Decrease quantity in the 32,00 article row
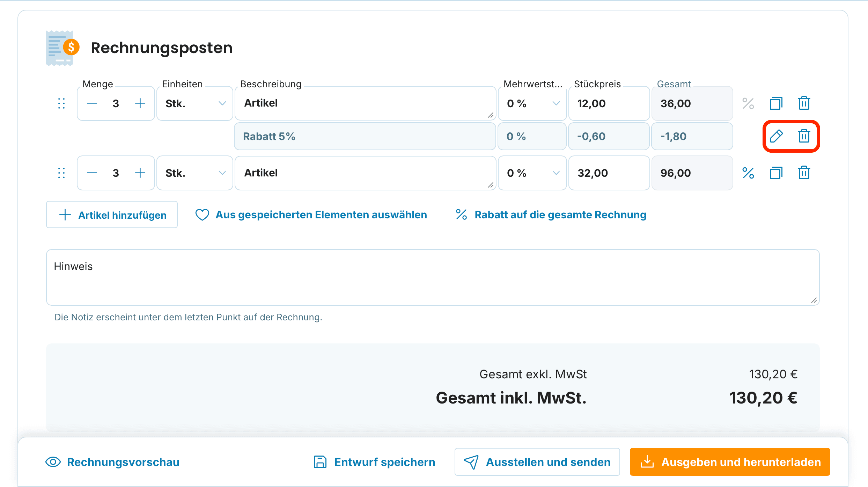This screenshot has height=487, width=868. tap(92, 173)
